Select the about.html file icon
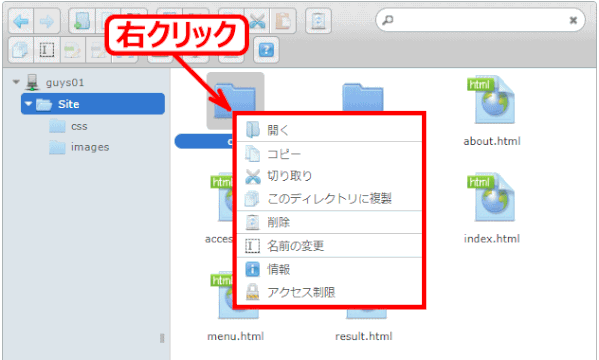 tap(491, 100)
